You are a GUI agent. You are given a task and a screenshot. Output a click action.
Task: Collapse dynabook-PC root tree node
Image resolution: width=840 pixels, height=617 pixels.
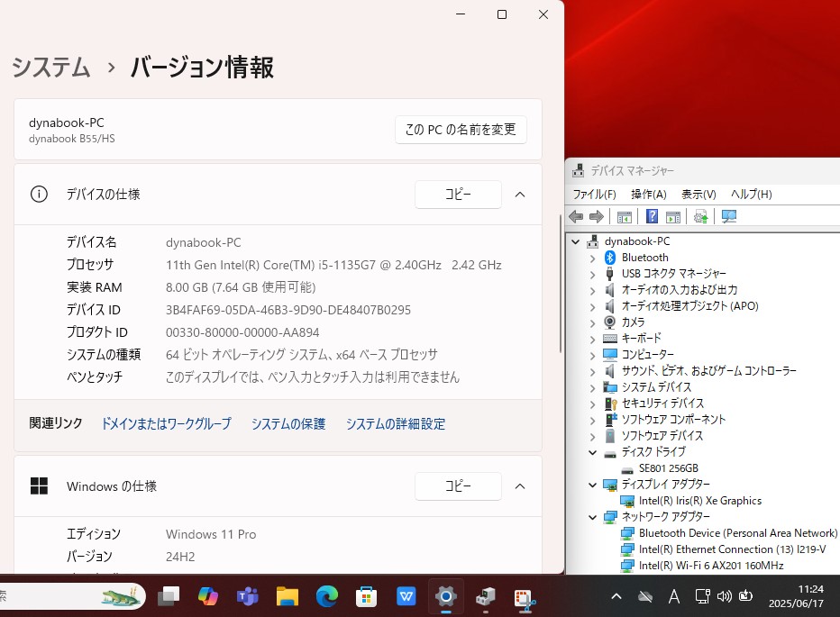[x=575, y=242]
